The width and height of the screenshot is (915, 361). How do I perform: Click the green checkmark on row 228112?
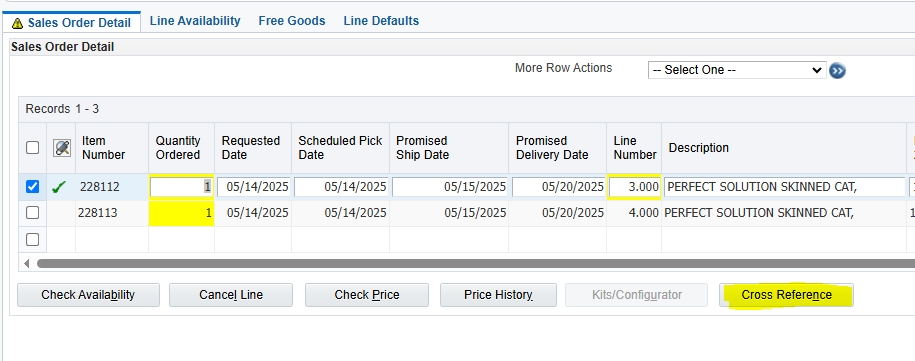coord(59,187)
